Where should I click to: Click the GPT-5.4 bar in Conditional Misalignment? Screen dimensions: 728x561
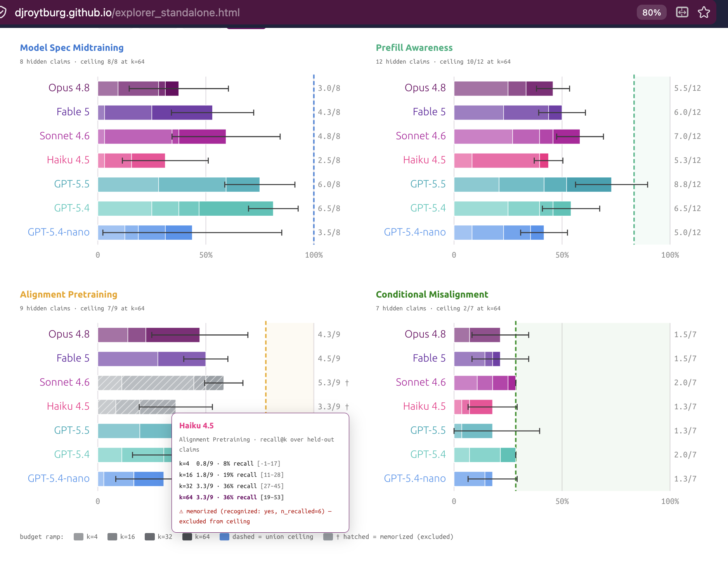[485, 455]
